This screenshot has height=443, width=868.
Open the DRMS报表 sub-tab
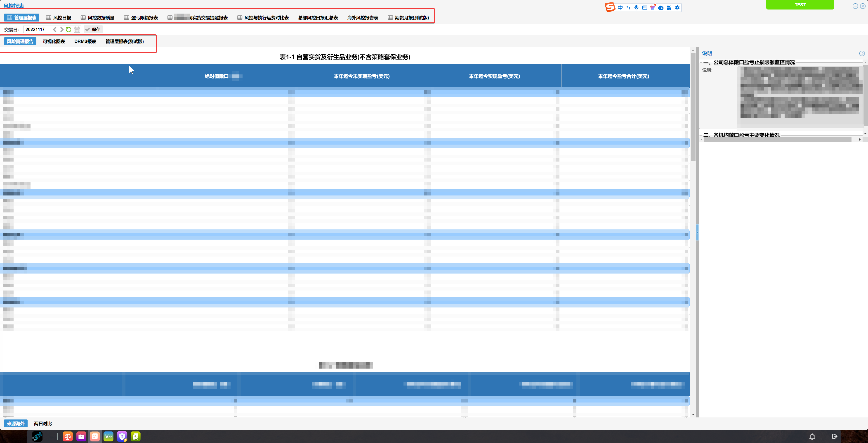point(85,41)
